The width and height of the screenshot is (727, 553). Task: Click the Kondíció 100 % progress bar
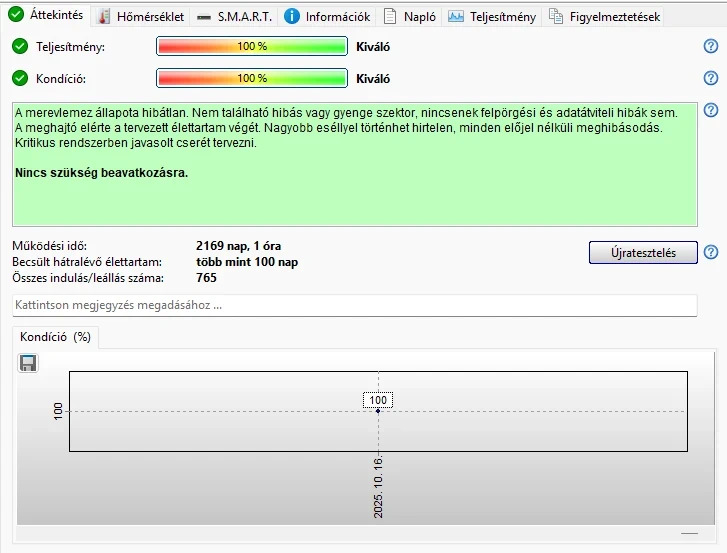[252, 78]
